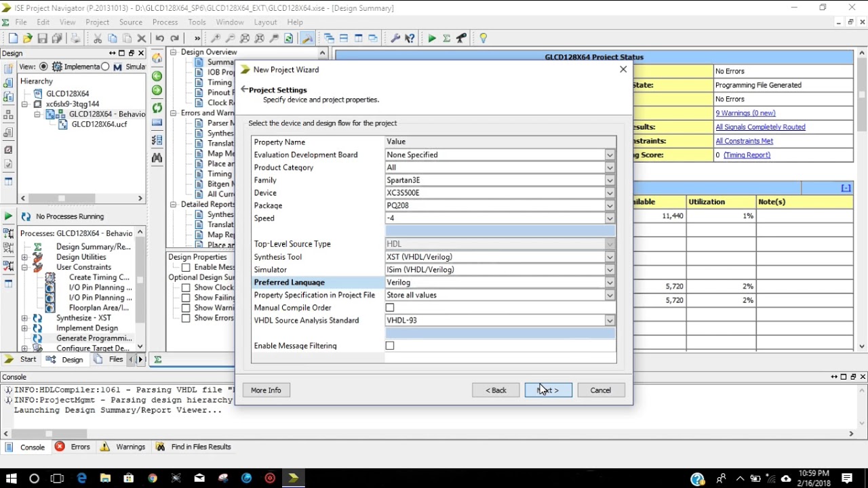Click the New Project toolbar icon
The image size is (868, 488).
click(13, 39)
